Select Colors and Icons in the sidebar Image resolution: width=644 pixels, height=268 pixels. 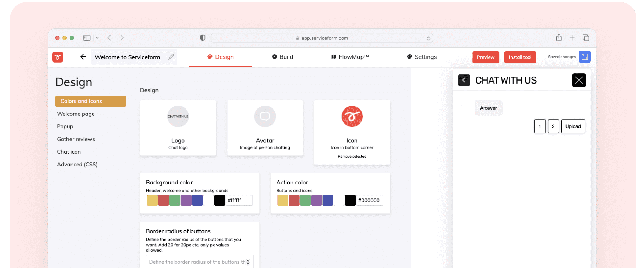click(x=91, y=101)
